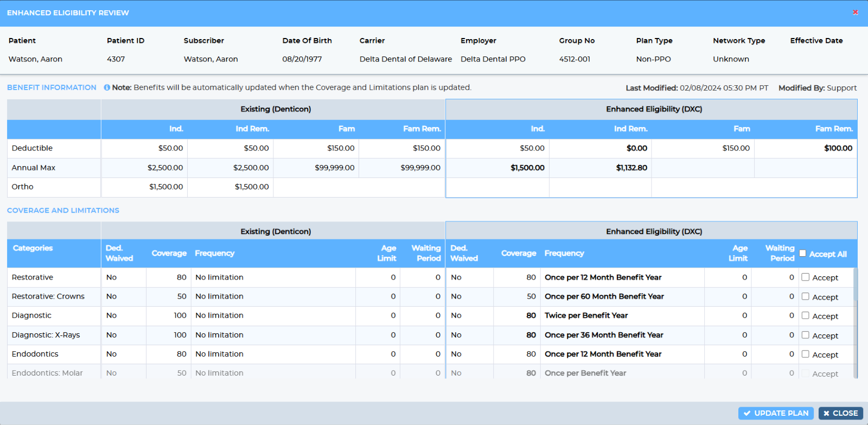The image size is (868, 425).
Task: Click existing Annual Max Fam $99,999.00
Action: tap(335, 168)
